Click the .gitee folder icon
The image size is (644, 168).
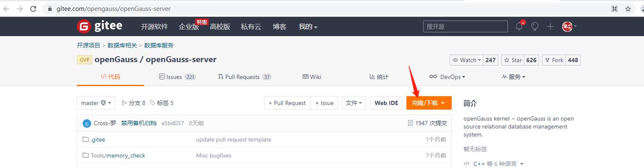[x=86, y=139]
